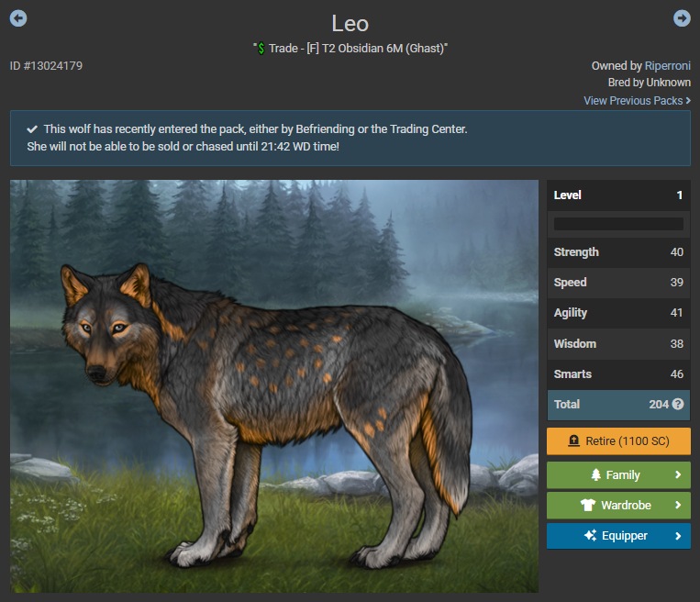Expand the Wardrobe chevron arrow
The image size is (700, 602).
[x=678, y=505]
